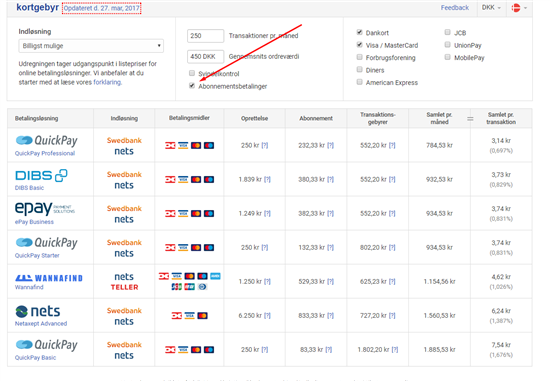Follow the 'forklaring' link
This screenshot has width=550, height=381.
point(107,82)
